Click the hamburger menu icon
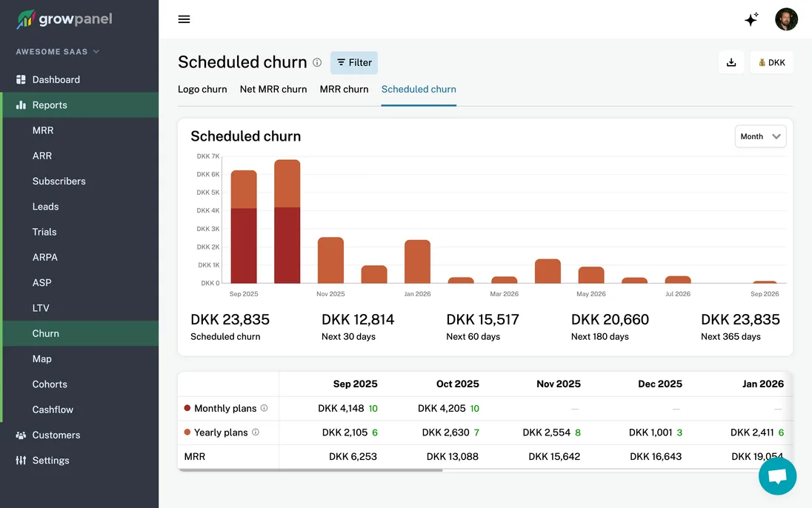 click(x=184, y=19)
